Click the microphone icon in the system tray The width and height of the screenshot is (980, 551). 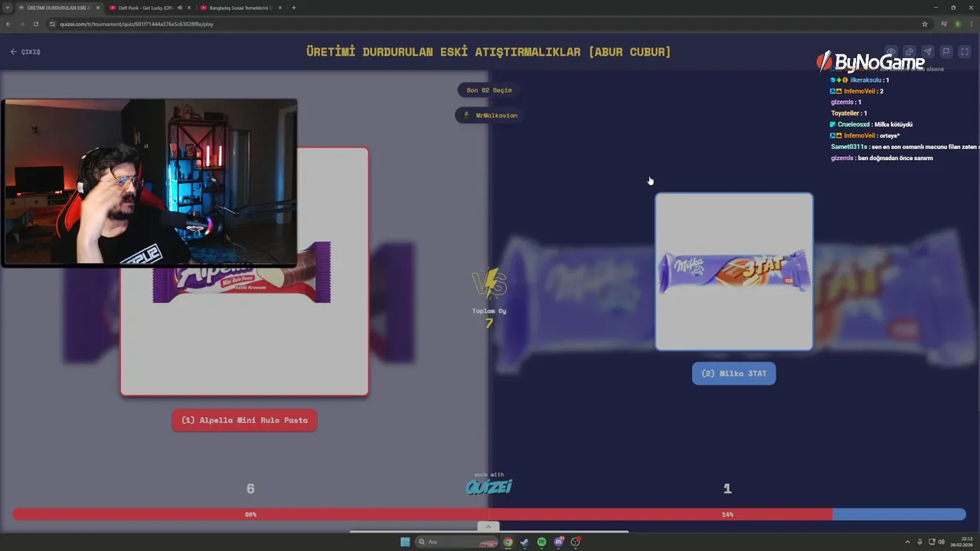(920, 542)
